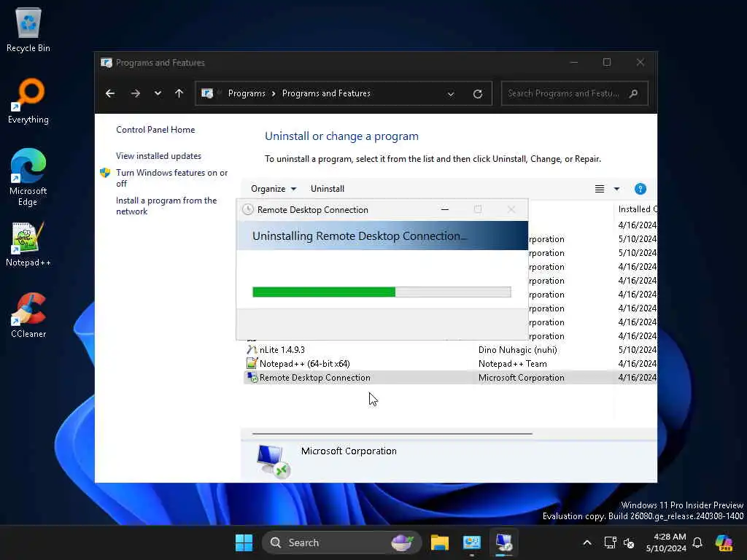Click Notepad++ Team publisher cell
The height and width of the screenshot is (560, 747).
pos(513,363)
